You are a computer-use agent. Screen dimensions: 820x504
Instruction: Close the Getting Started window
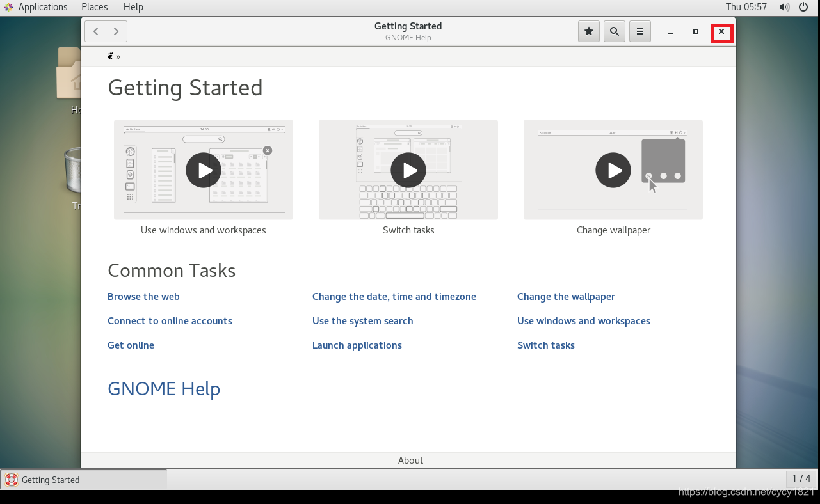tap(721, 31)
